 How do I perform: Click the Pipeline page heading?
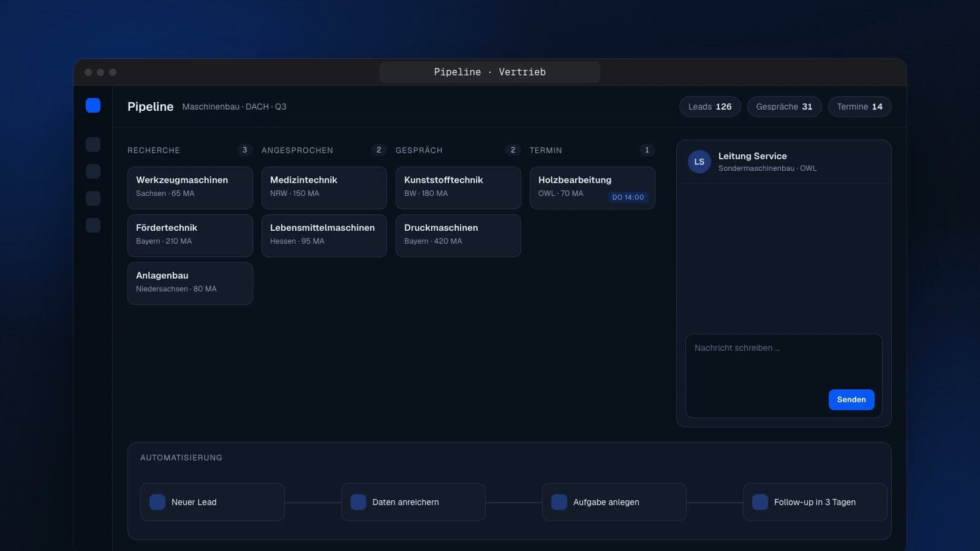pyautogui.click(x=150, y=107)
